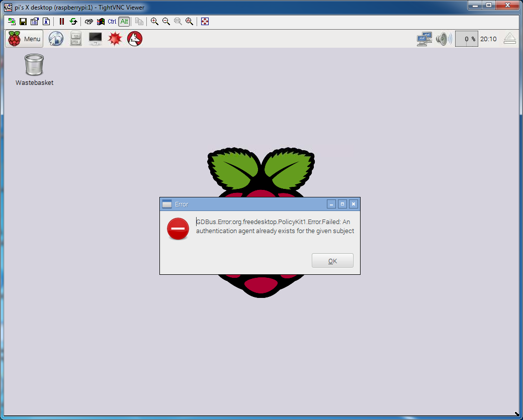The height and width of the screenshot is (420, 523).
Task: Toggle the Alt key in toolbar
Action: pos(124,22)
